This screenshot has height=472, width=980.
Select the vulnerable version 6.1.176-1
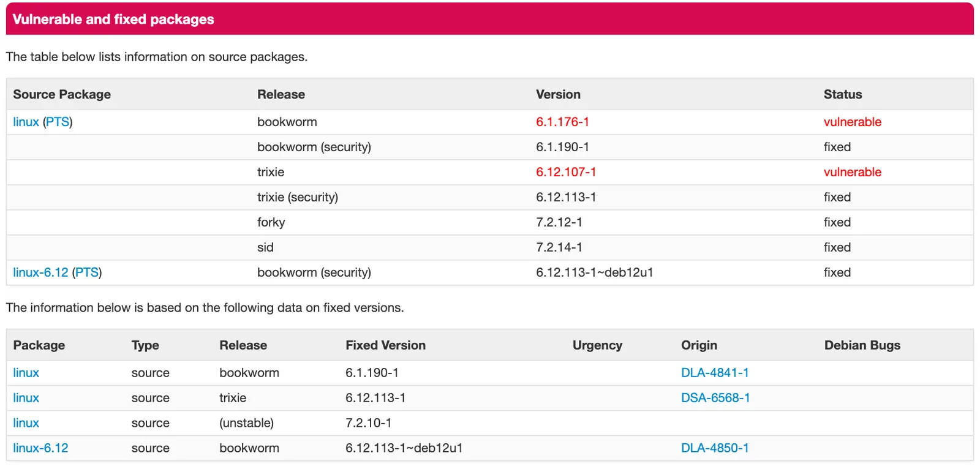coord(562,122)
